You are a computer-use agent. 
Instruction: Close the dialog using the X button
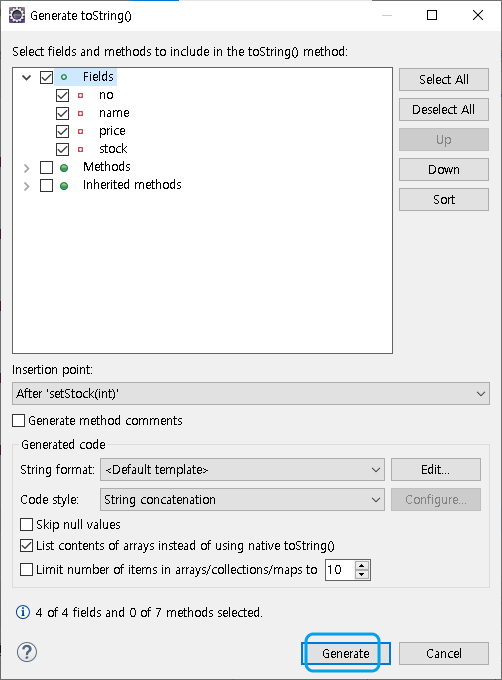pos(478,15)
